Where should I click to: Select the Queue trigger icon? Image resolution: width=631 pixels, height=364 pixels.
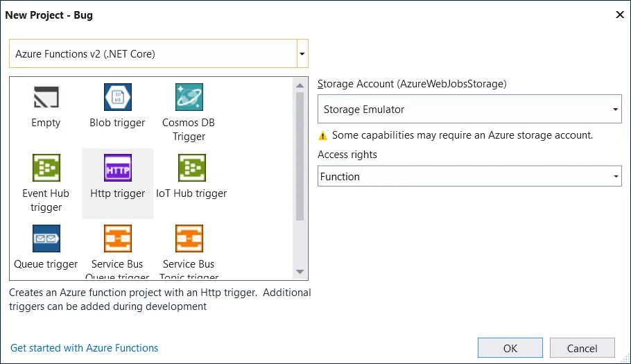click(x=46, y=239)
